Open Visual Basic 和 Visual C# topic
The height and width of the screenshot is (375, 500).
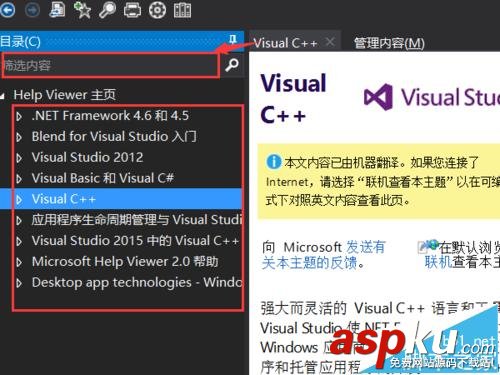coord(103,178)
